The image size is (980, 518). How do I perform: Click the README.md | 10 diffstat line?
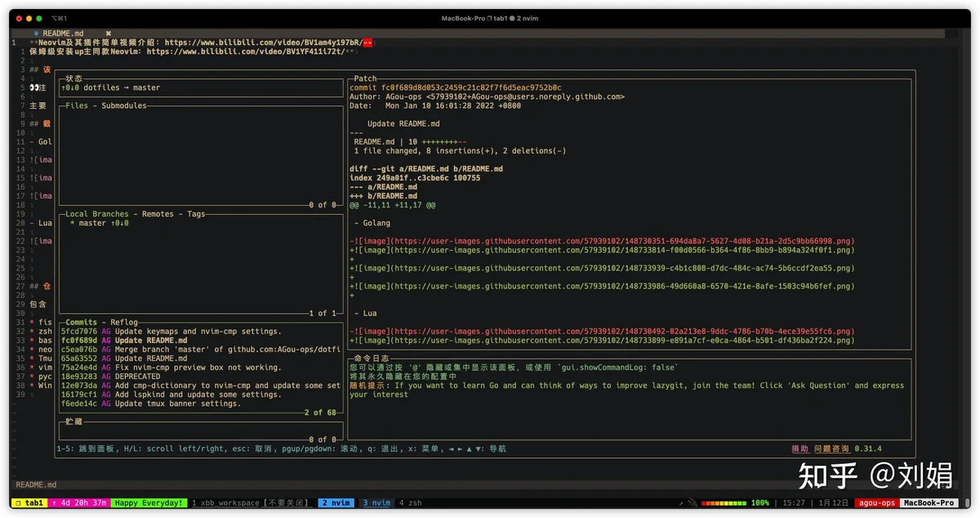pos(410,141)
